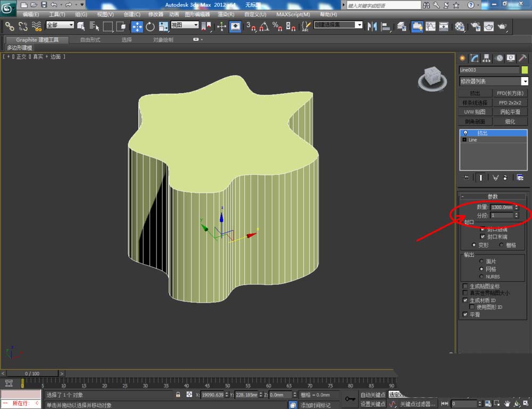Open the 视图 coordinate system dropdown
This screenshot has height=409, width=532.
pyautogui.click(x=185, y=25)
